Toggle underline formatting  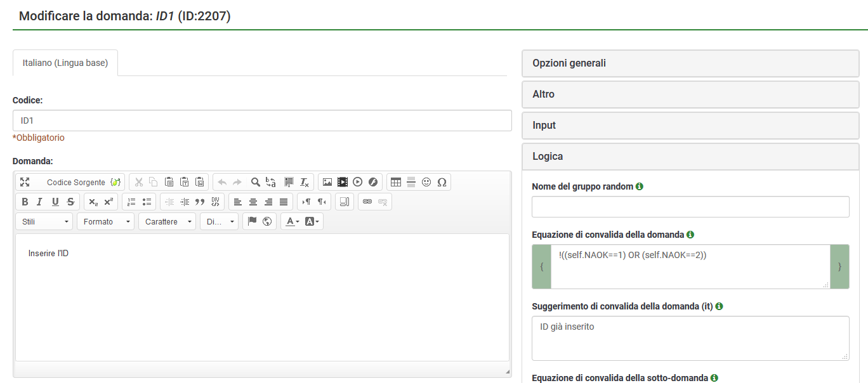[x=55, y=202]
